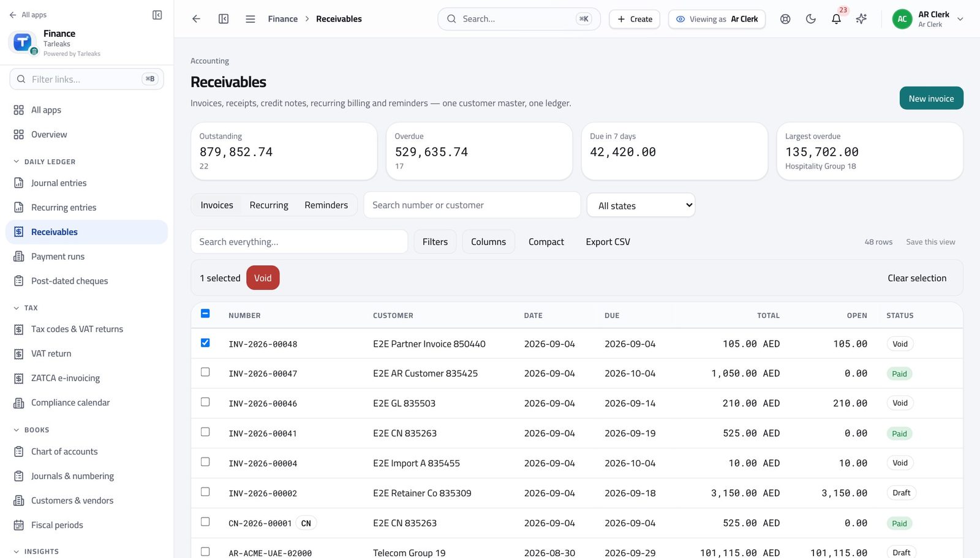Open VAT return in the sidebar
The image size is (980, 558).
(x=86, y=354)
